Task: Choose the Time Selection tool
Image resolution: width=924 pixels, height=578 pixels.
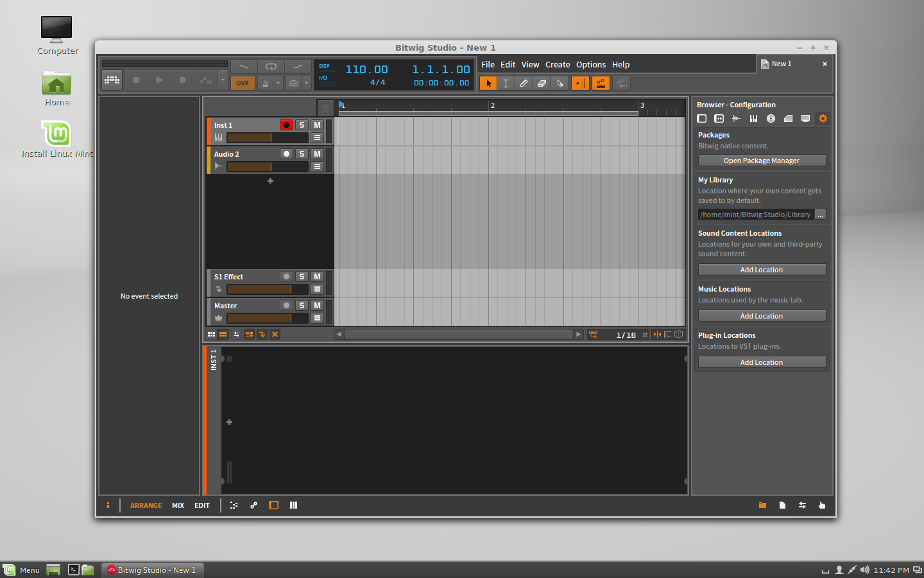Action: click(506, 83)
